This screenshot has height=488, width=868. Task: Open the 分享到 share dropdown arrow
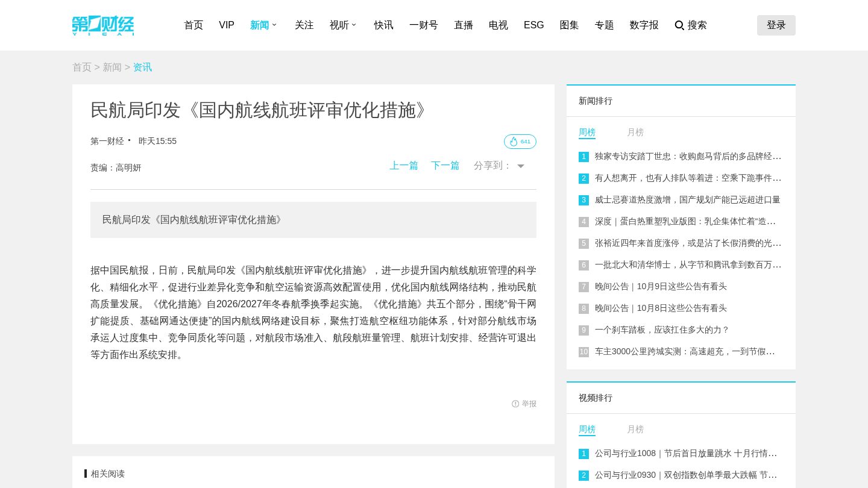point(521,166)
